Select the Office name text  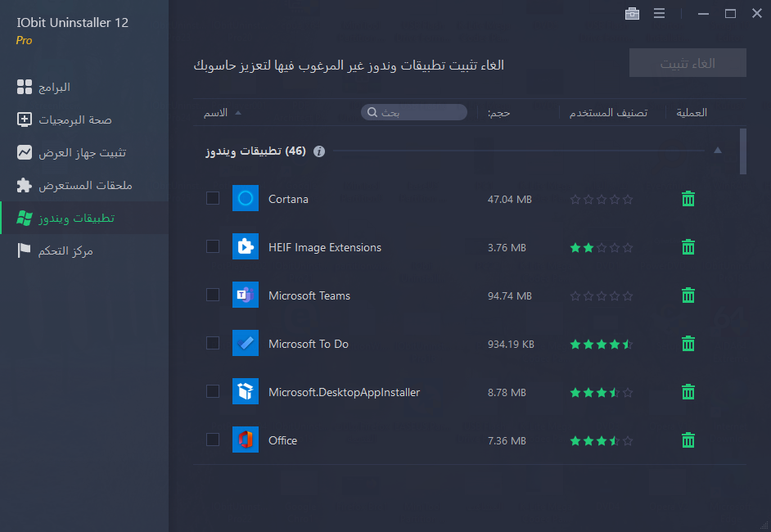click(x=282, y=440)
